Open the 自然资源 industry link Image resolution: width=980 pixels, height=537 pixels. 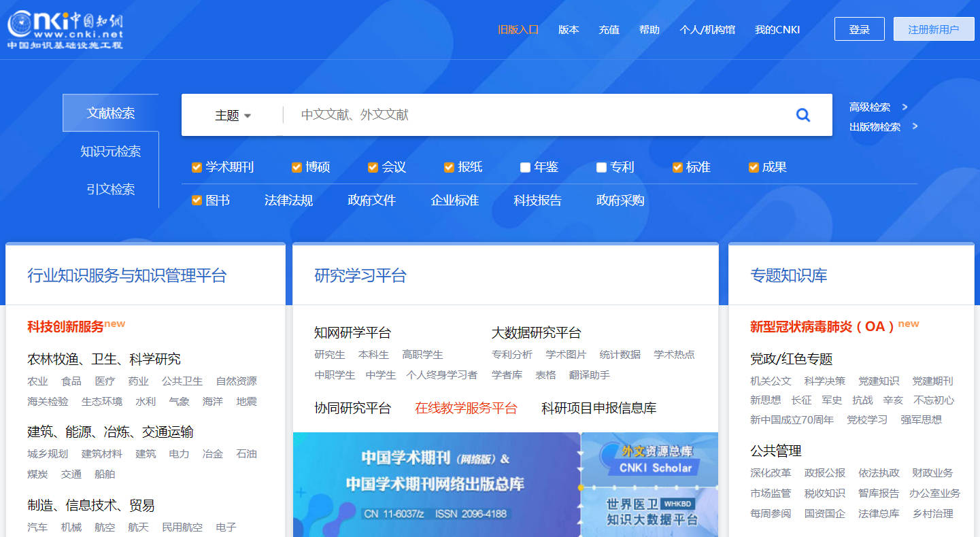[x=236, y=381]
